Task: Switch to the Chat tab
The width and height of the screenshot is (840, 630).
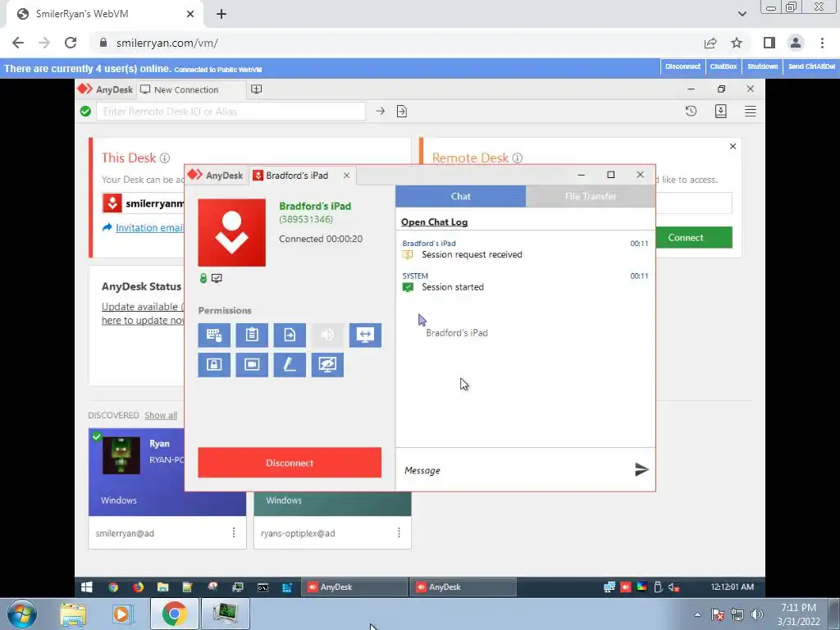Action: 461,196
